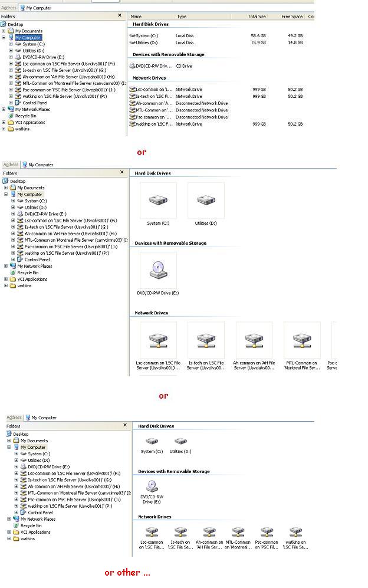The image size is (368, 588).
Task: Select large MTL-Common network drive thumbnail
Action: [302, 340]
